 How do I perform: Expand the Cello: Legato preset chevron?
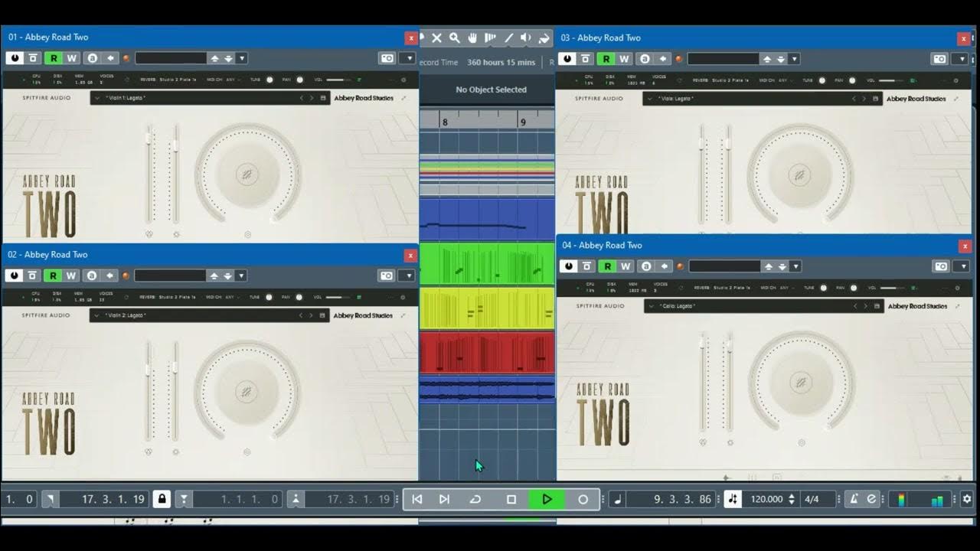[x=652, y=306]
